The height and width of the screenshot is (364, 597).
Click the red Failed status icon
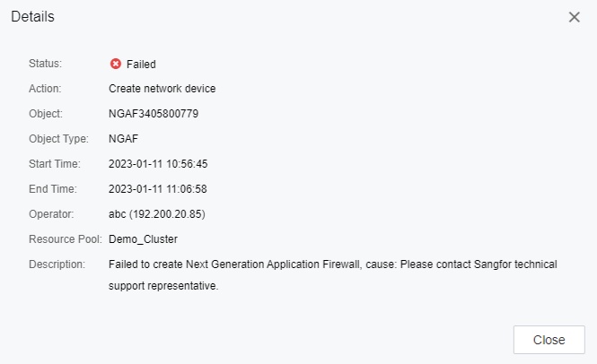[115, 64]
